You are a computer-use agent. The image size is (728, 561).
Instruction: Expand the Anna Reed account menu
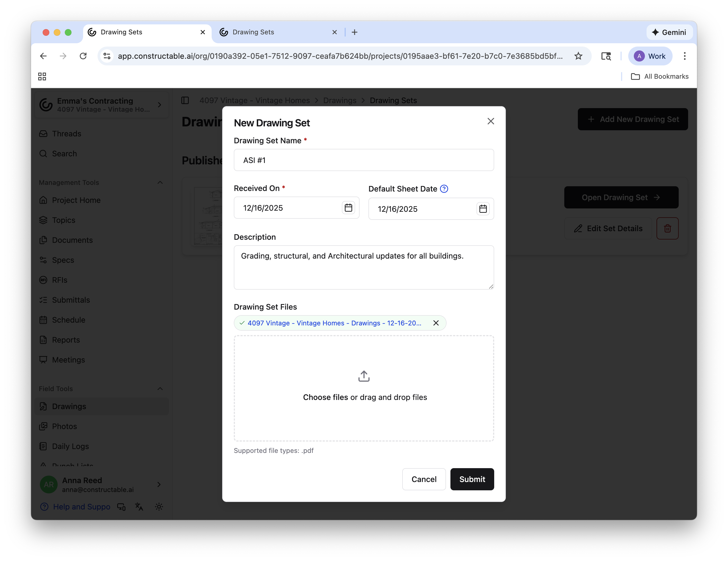tap(102, 484)
